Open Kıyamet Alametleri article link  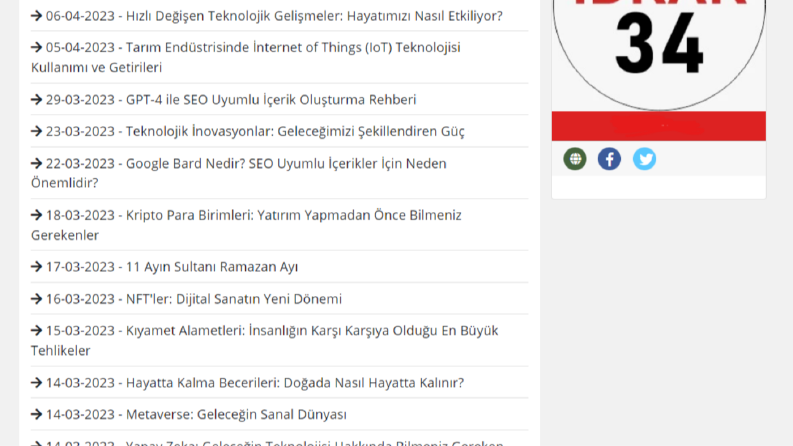(x=265, y=340)
